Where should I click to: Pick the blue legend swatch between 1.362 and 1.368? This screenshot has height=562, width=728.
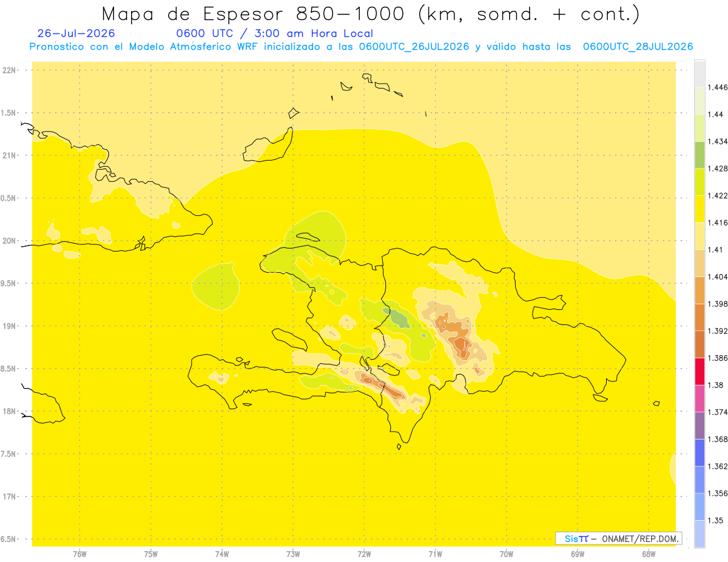tap(699, 452)
